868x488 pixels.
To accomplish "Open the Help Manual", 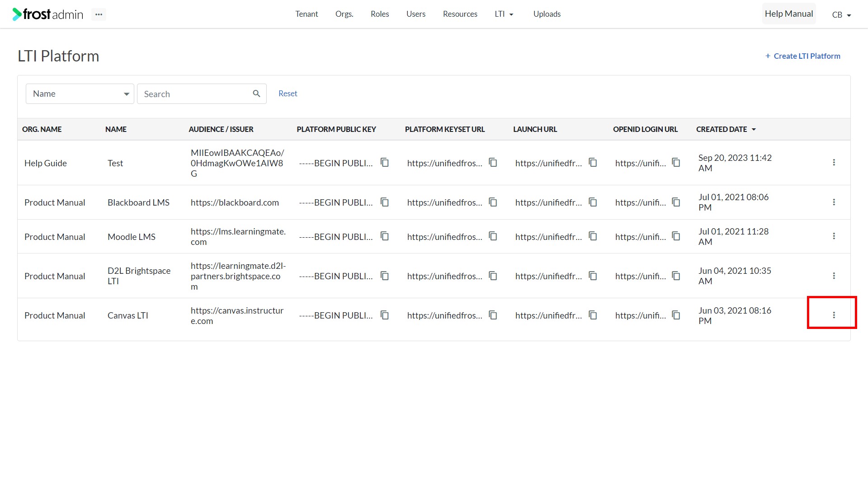I will (789, 14).
